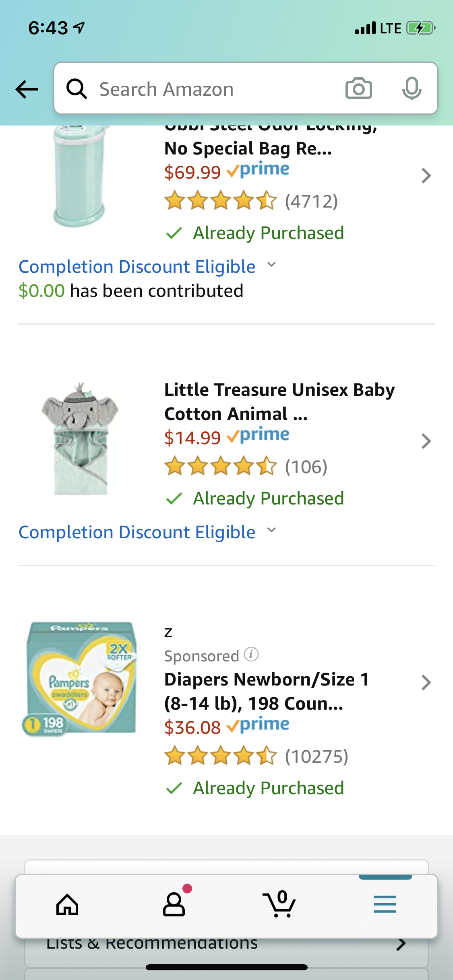Open the Diapers Newborn/Size 1 product title
The height and width of the screenshot is (980, 453).
[267, 691]
